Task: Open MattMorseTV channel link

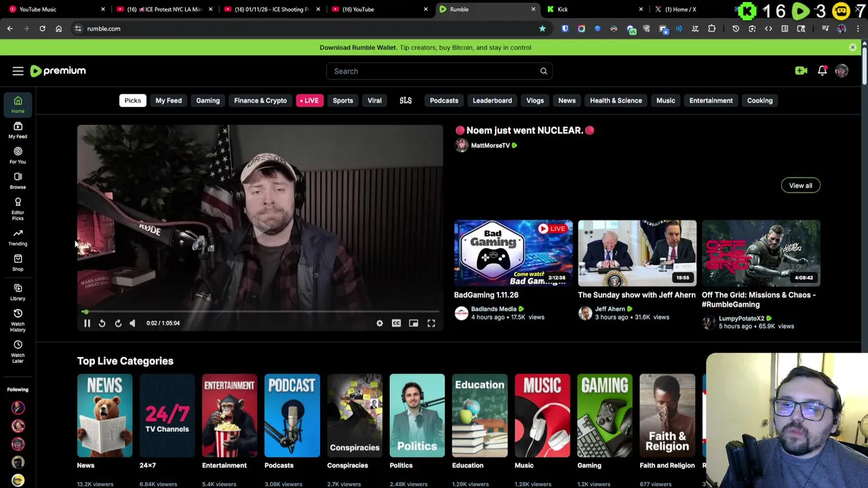Action: 490,146
